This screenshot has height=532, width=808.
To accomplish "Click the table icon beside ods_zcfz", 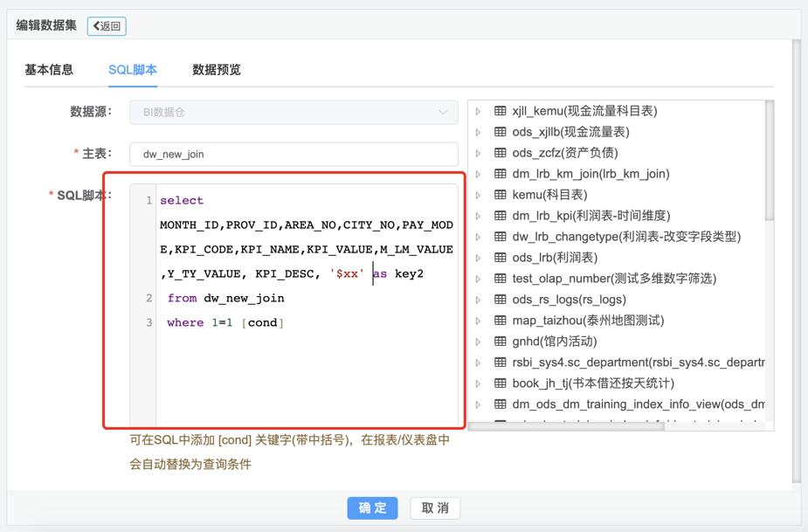I will [501, 153].
